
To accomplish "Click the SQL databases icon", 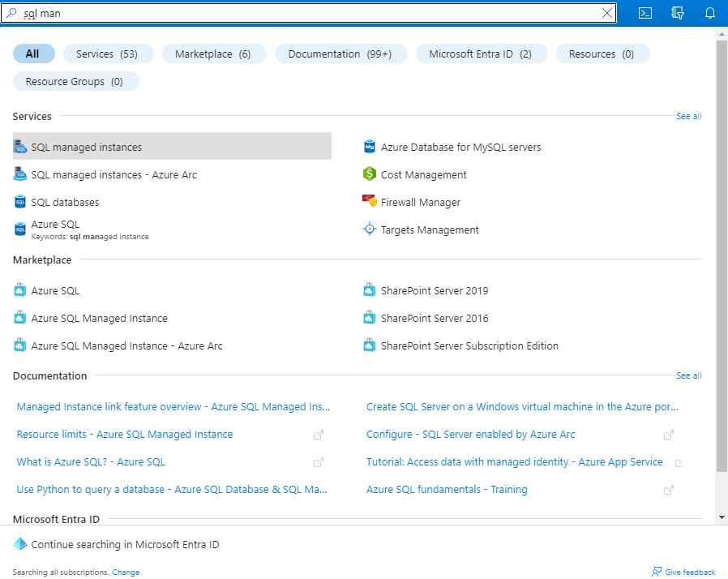I will click(x=20, y=202).
